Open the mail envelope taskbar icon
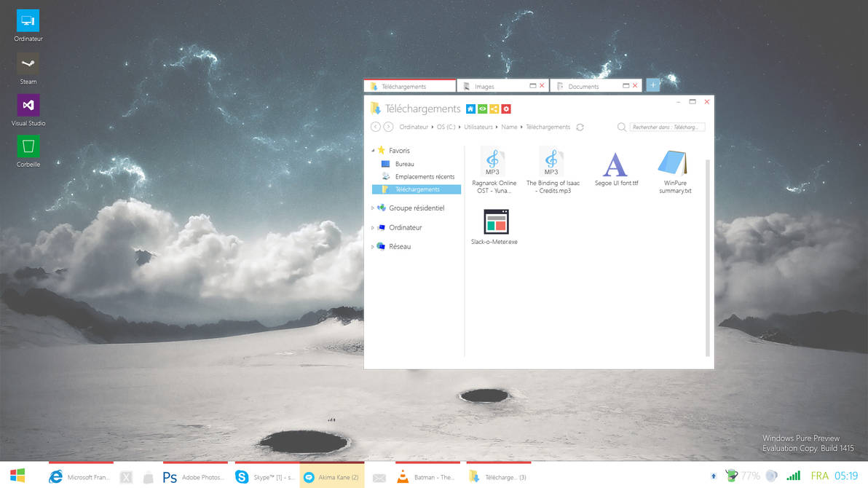The height and width of the screenshot is (488, 868). 379,478
